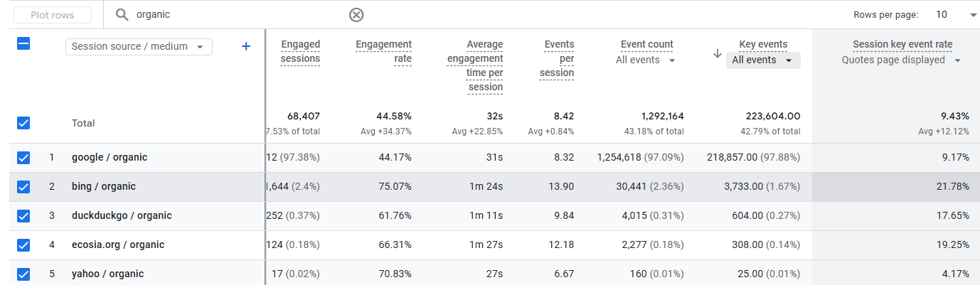Click the sort arrow beside Key events
This screenshot has width=980, height=285.
(x=718, y=53)
